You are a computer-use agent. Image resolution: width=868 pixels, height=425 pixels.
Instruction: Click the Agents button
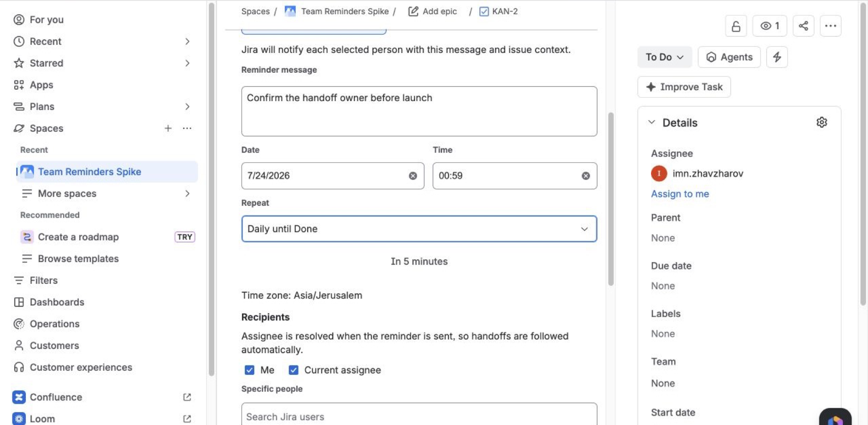pos(729,57)
